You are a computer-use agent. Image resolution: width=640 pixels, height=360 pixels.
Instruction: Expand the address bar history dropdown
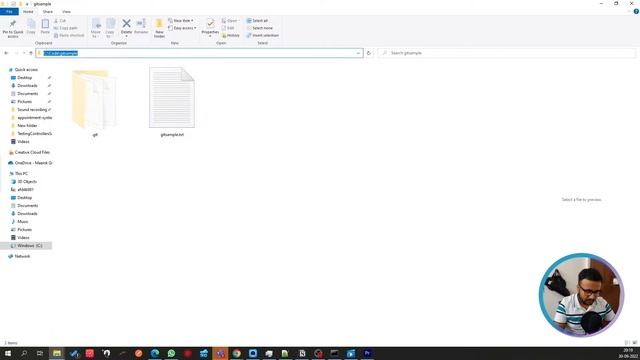358,53
